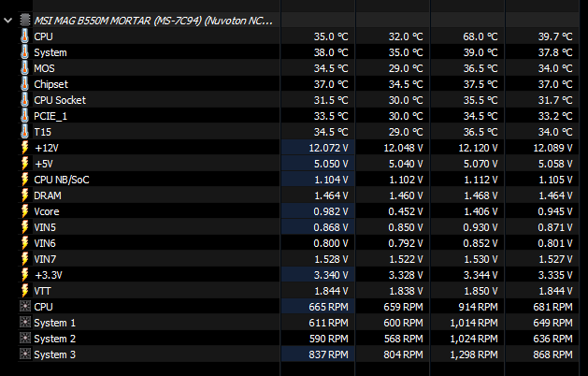Select the MOS sensor label

point(44,68)
